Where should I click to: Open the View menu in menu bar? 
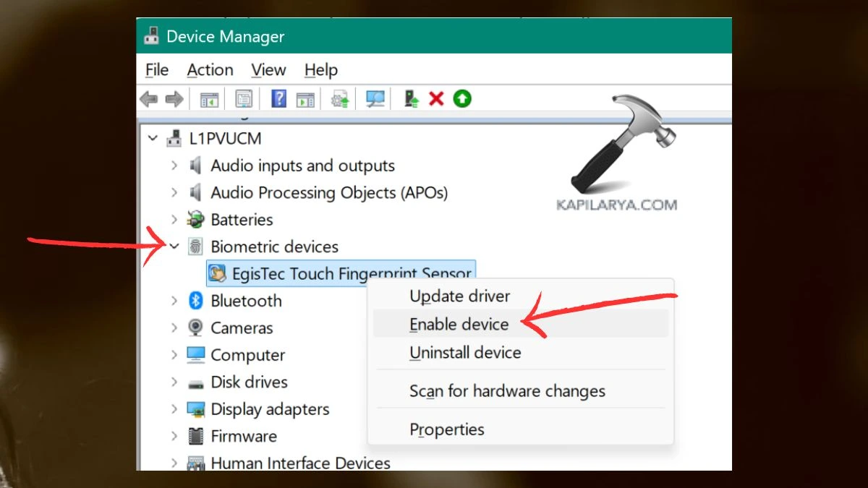click(268, 70)
